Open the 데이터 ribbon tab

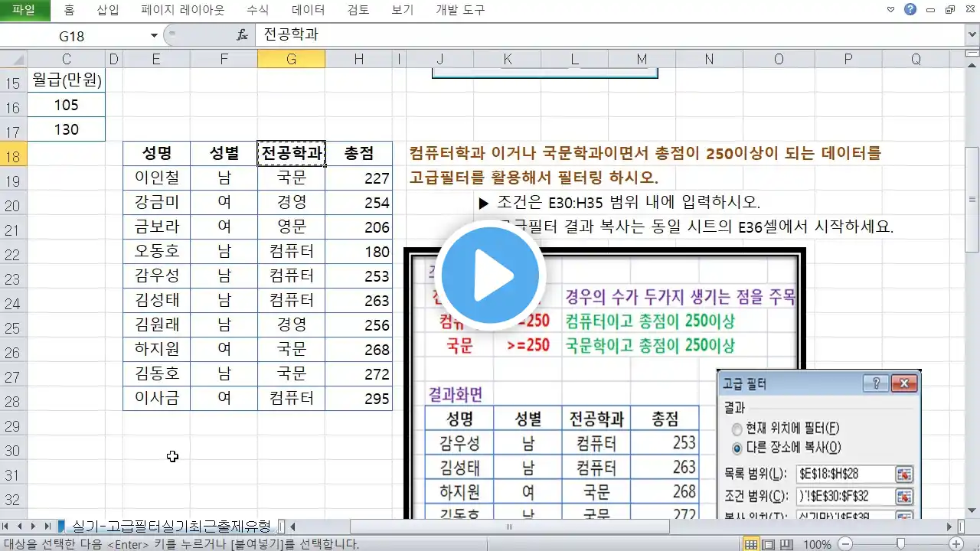(309, 10)
